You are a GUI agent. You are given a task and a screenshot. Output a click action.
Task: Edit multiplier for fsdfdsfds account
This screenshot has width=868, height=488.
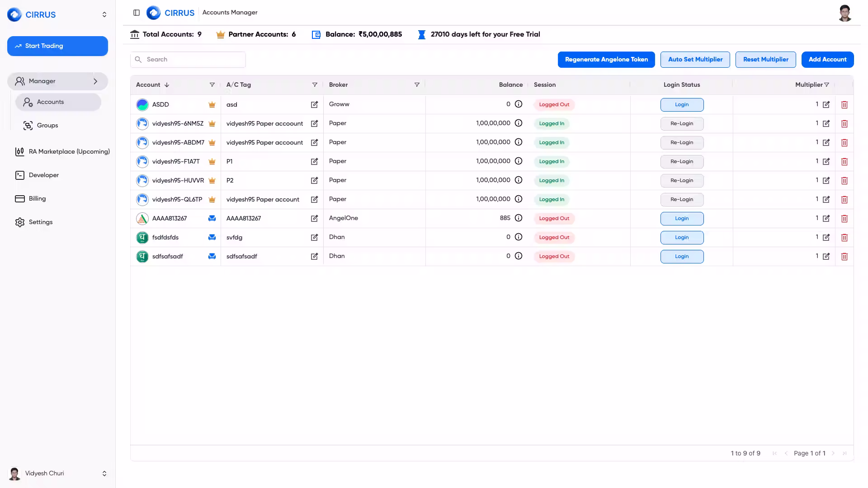point(826,238)
